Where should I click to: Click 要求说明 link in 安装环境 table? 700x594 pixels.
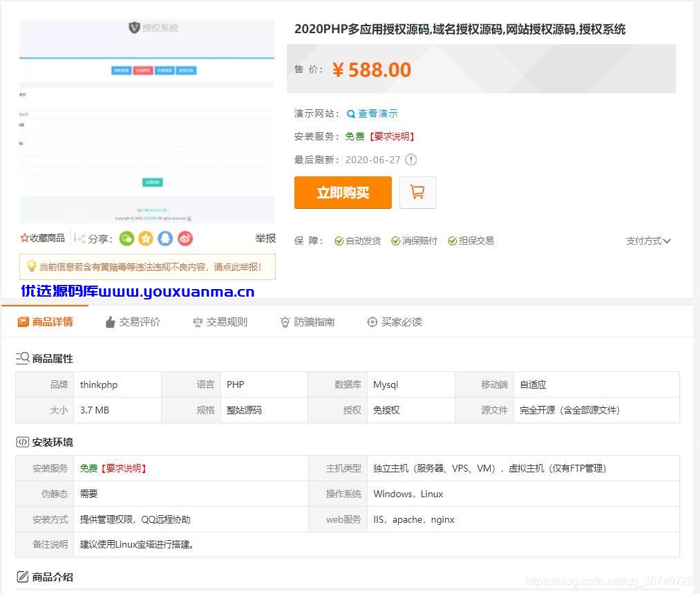[124, 468]
